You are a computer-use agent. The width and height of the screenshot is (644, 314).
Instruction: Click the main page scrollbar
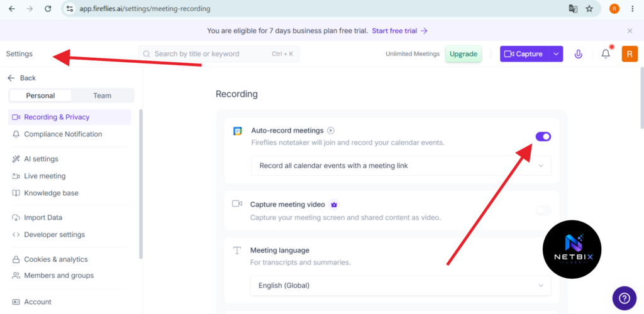click(x=641, y=99)
